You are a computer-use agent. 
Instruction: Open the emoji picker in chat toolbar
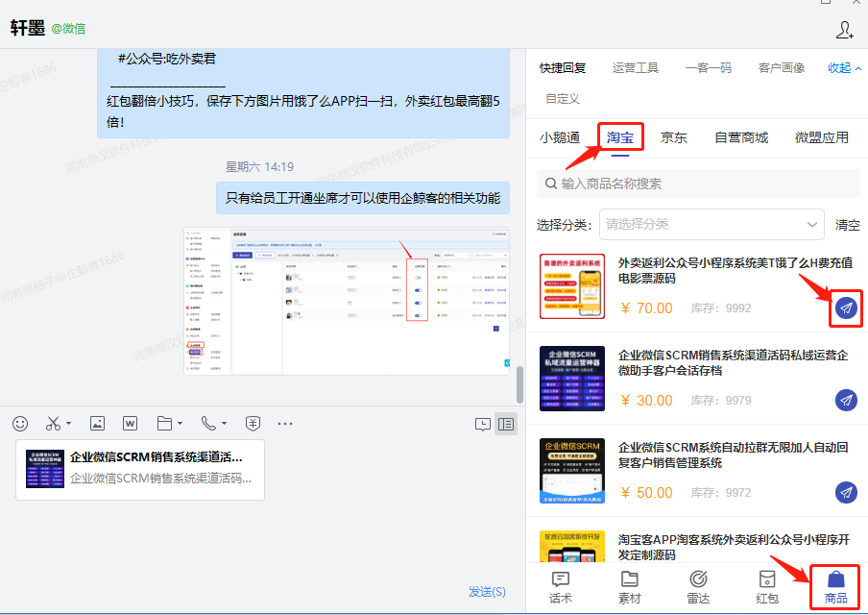20,424
